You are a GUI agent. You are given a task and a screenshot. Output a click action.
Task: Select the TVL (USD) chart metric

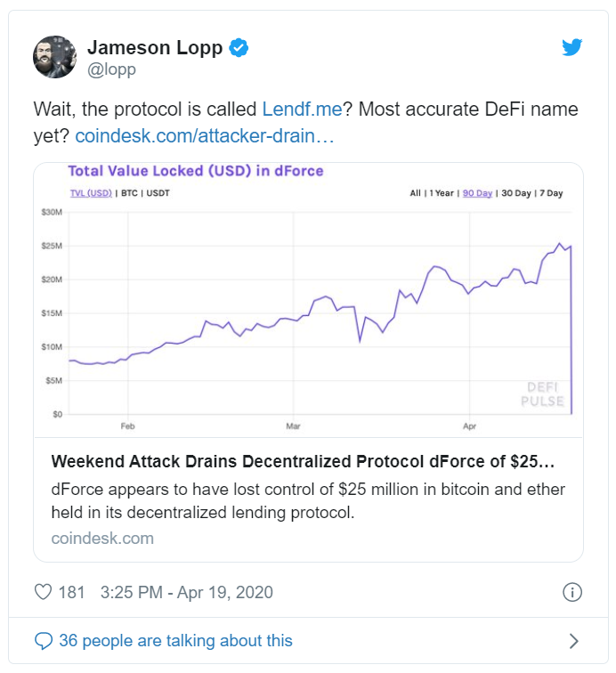click(90, 193)
